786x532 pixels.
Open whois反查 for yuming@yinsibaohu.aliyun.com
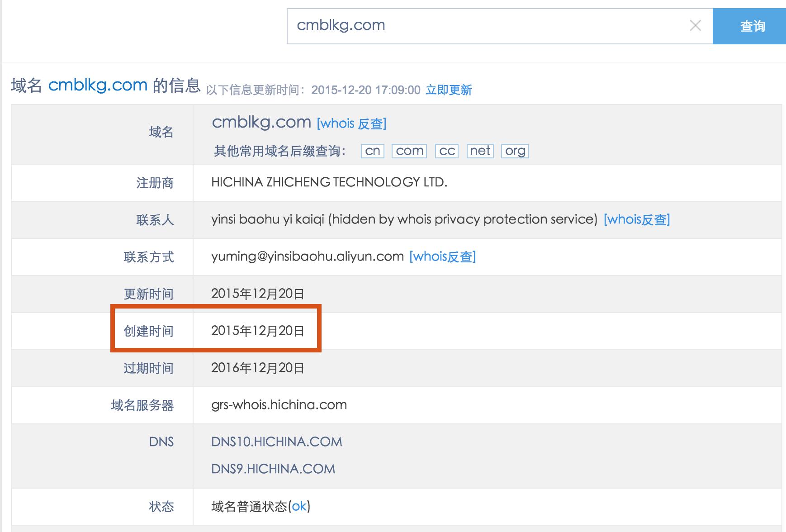(442, 256)
